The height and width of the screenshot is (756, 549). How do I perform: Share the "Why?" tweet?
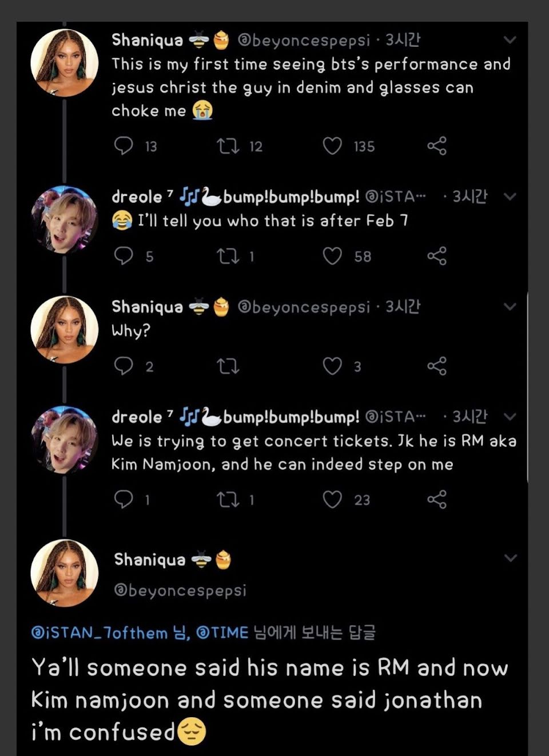(436, 366)
